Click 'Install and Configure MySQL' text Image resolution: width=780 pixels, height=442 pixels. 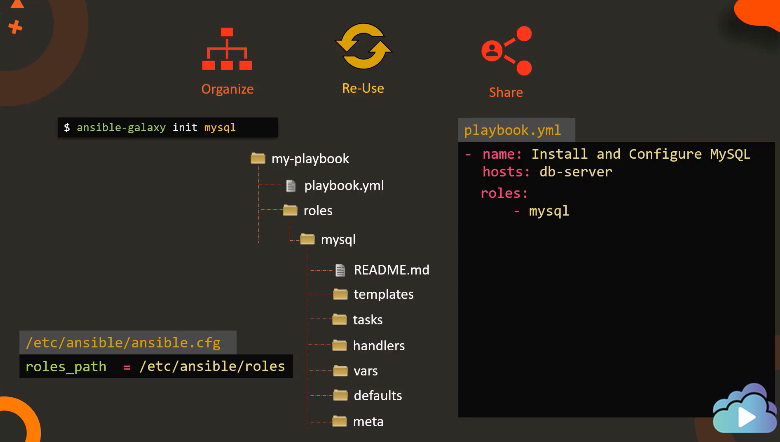pos(641,155)
